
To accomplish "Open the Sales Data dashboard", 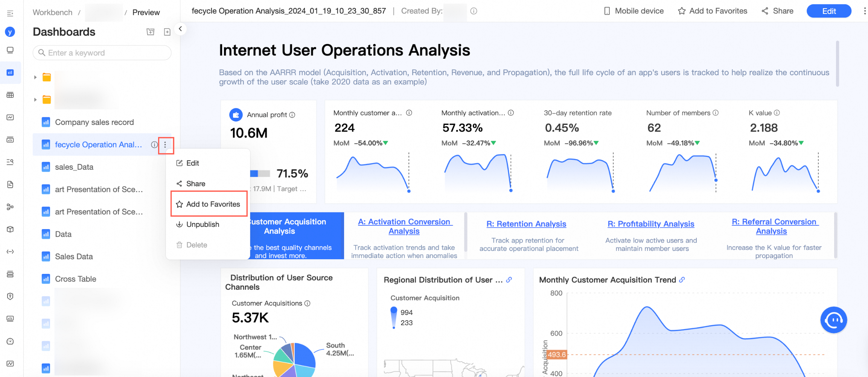I will (x=74, y=257).
